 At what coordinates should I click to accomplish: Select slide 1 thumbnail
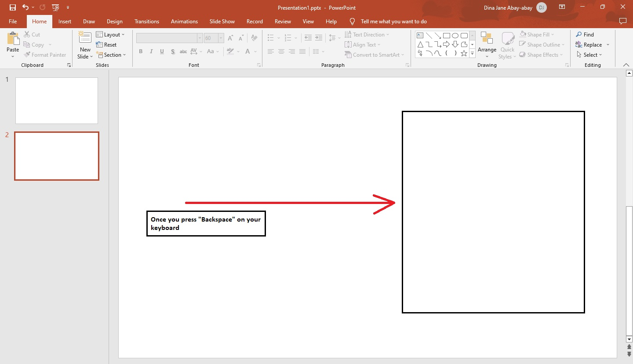(56, 100)
